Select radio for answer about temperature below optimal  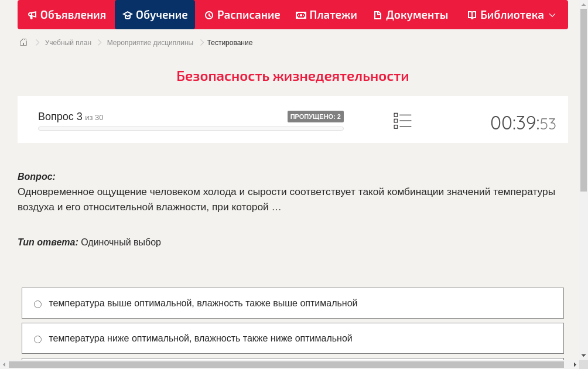[37, 339]
